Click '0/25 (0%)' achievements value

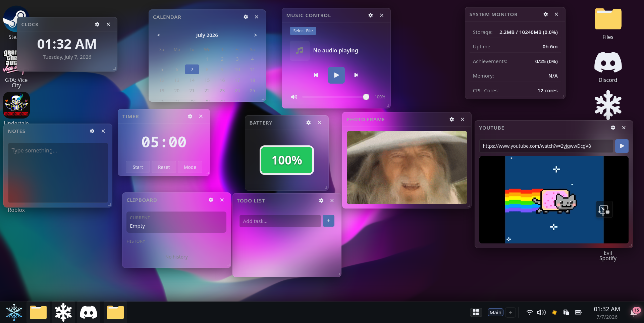tap(546, 61)
